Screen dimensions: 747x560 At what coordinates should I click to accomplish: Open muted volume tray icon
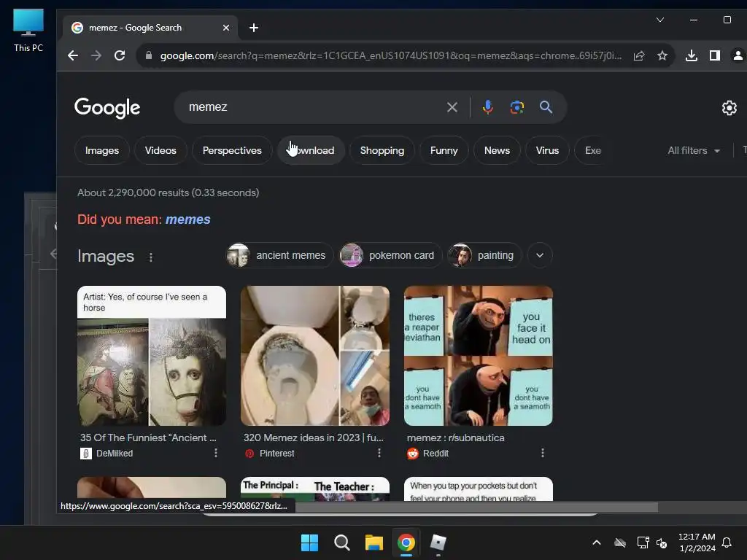[x=661, y=542]
